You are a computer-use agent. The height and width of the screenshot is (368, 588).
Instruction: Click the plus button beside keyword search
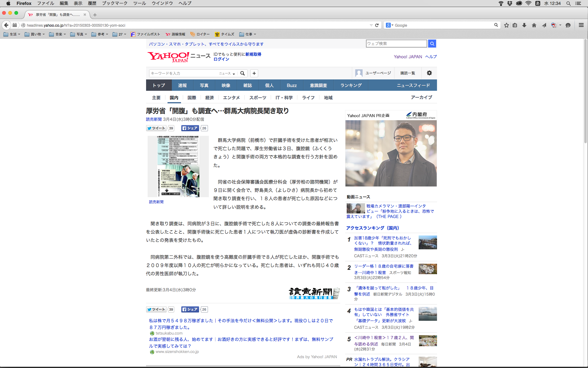pos(254,73)
